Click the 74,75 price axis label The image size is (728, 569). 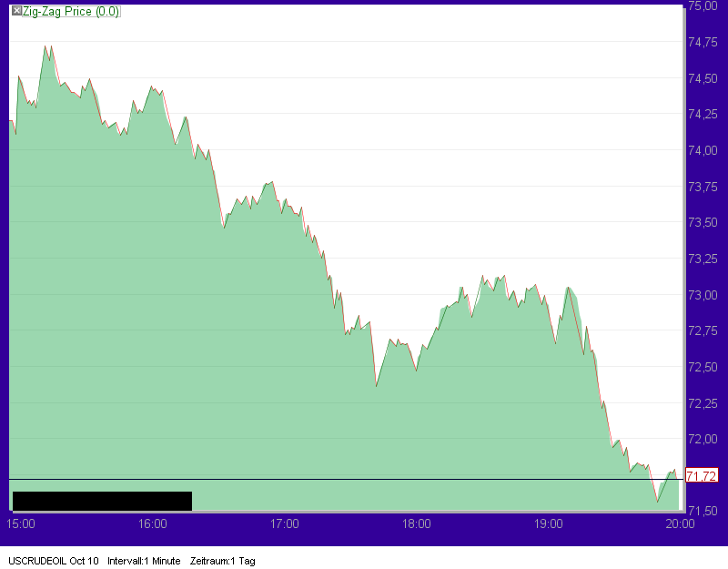703,42
